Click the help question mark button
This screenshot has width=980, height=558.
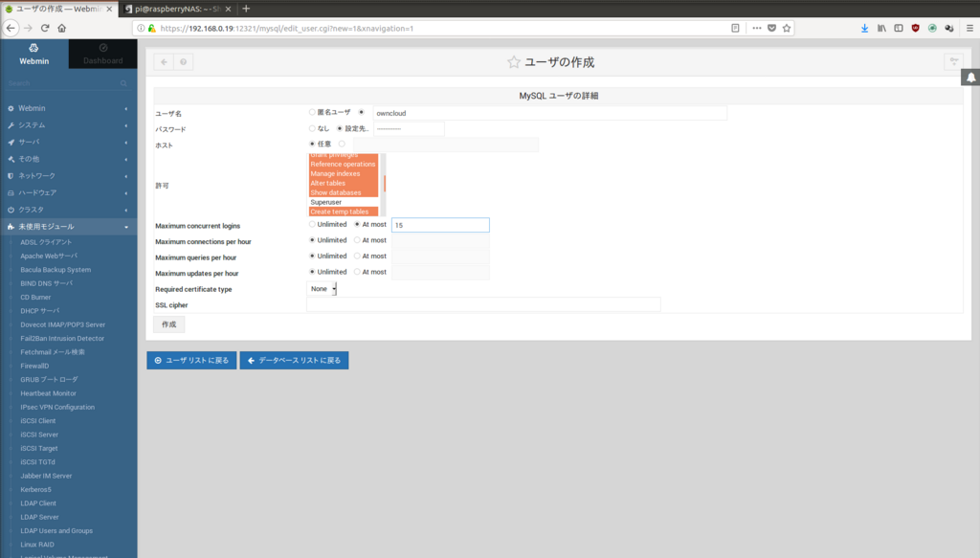[x=183, y=62]
